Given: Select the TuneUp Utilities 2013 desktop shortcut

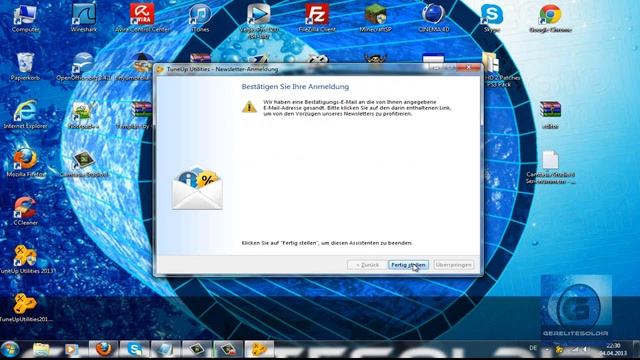Looking at the screenshot, I should (x=25, y=259).
